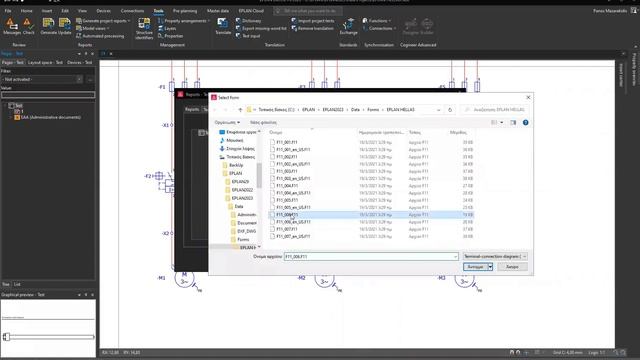
Task: Open the Not activated filter dropdown
Action: pyautogui.click(x=42, y=79)
